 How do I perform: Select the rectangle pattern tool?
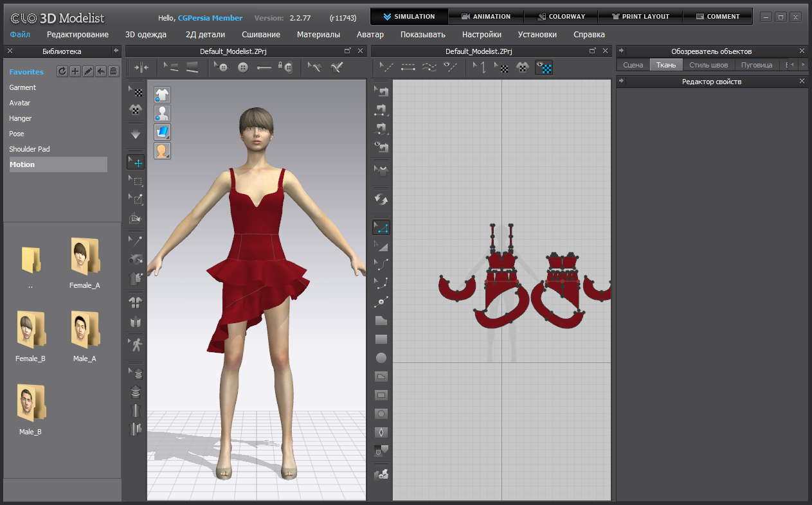pyautogui.click(x=381, y=339)
